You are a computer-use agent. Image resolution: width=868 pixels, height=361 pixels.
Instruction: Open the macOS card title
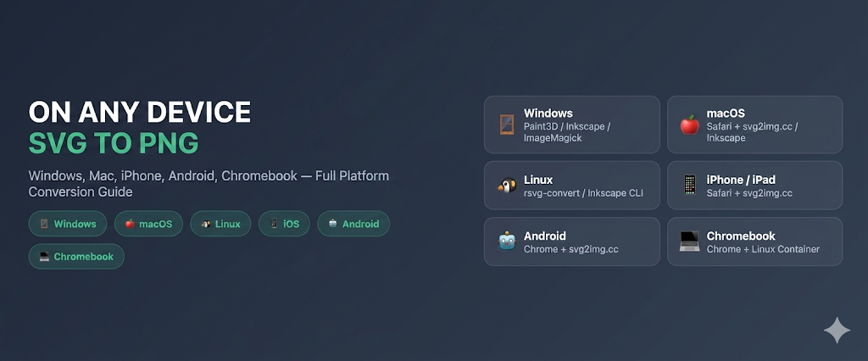pos(726,114)
